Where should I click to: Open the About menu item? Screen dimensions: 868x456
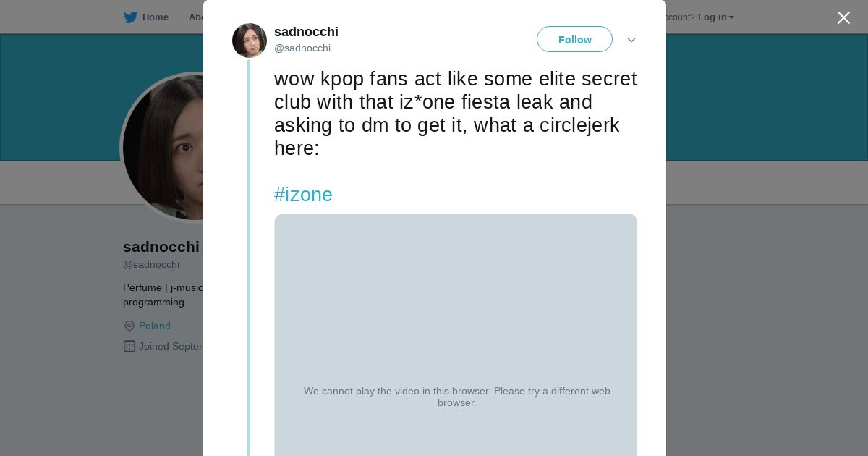click(x=196, y=17)
